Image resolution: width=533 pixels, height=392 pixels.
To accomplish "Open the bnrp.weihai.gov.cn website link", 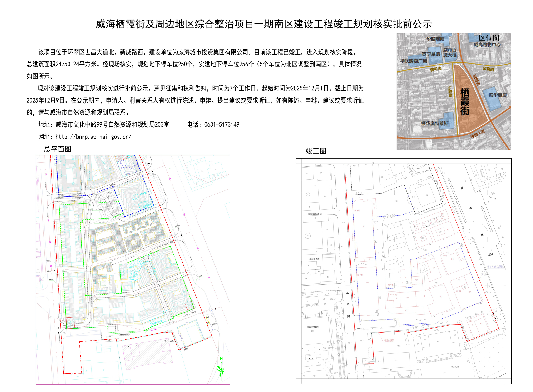I will tap(93, 137).
